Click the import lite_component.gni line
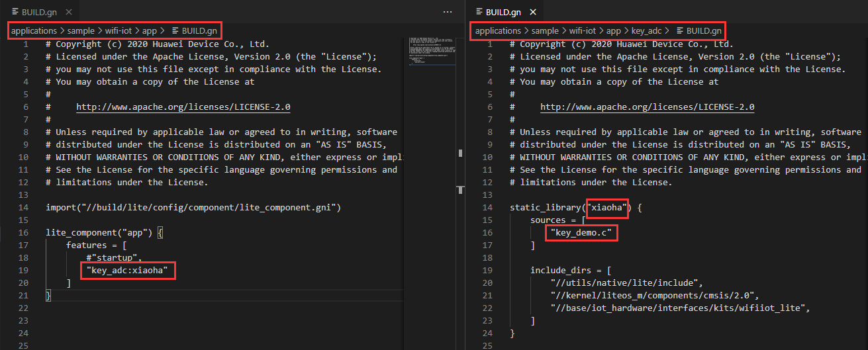Viewport: 868px width, 350px height. tap(193, 208)
